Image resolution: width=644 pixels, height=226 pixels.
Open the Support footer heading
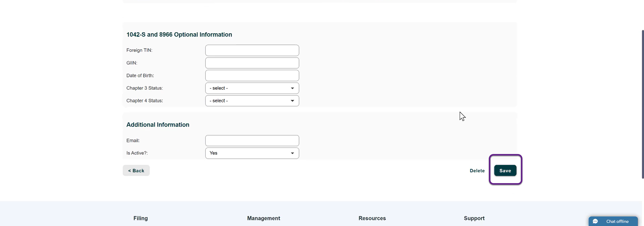(x=474, y=218)
